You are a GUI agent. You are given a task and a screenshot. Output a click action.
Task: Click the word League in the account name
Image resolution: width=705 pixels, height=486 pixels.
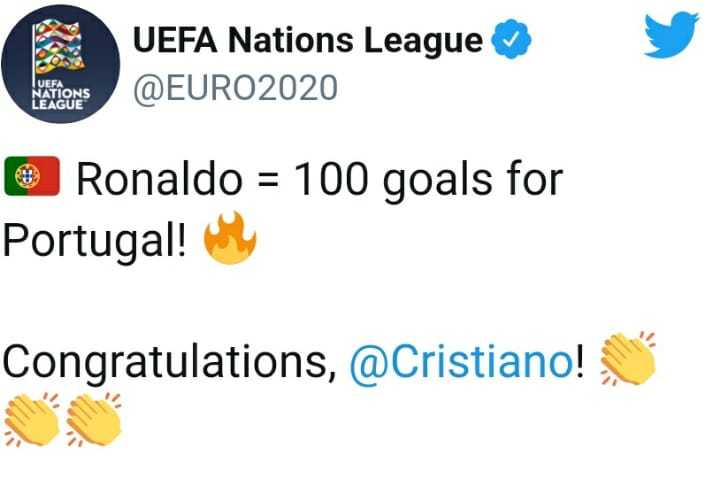tap(424, 41)
